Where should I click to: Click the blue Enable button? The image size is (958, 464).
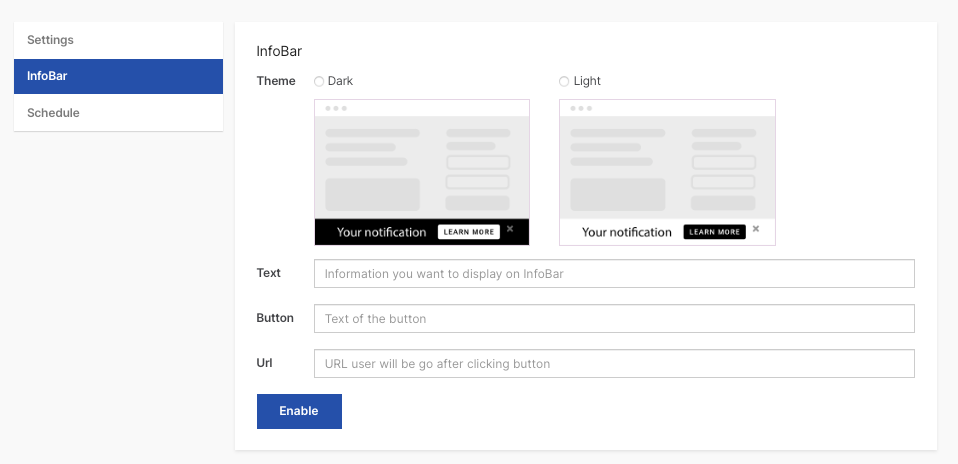pos(299,411)
